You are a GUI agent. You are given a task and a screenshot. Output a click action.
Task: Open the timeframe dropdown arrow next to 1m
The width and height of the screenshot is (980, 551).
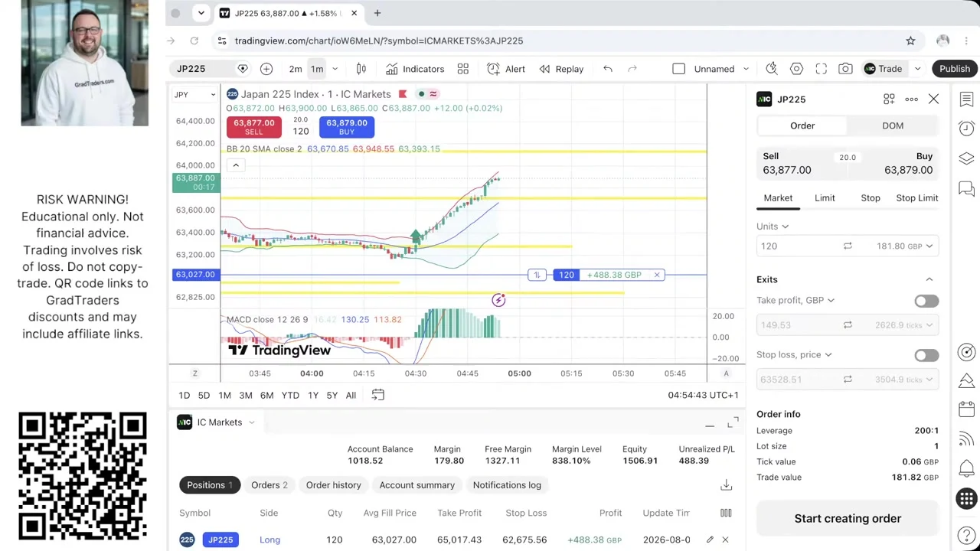pyautogui.click(x=335, y=69)
